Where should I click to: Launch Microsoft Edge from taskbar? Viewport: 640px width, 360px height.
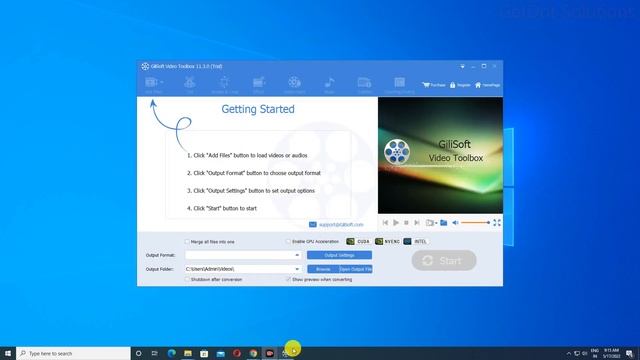click(x=171, y=353)
